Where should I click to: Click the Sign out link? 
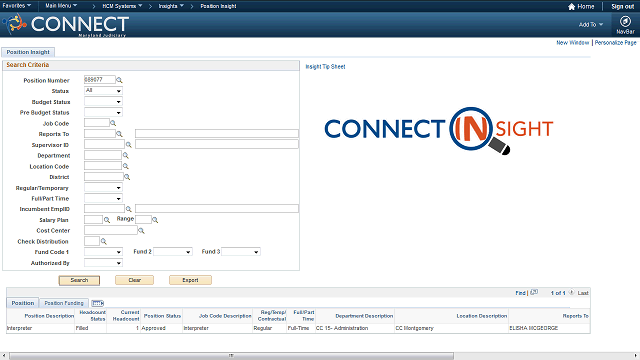[622, 6]
